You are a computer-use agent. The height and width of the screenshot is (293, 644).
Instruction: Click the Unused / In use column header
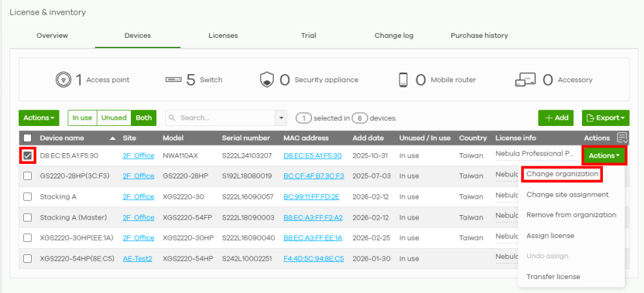[x=425, y=138]
